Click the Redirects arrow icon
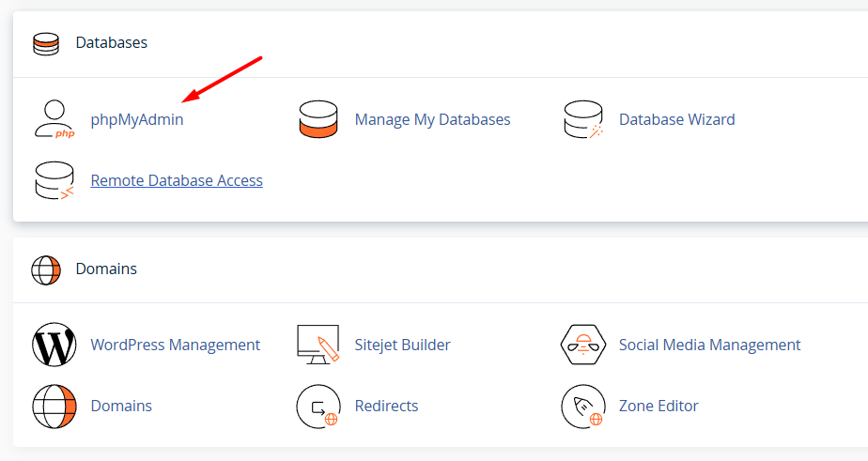 click(x=318, y=406)
